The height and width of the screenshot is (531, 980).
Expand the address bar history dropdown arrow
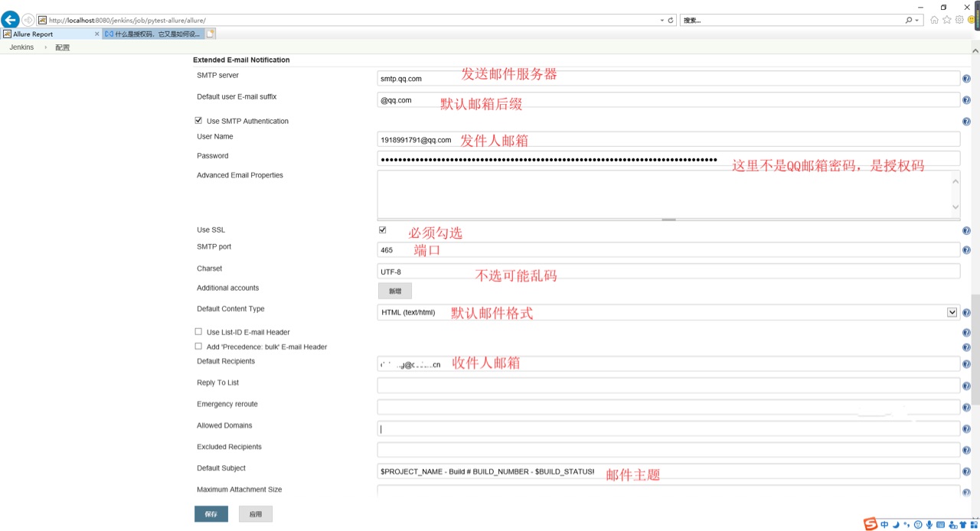pyautogui.click(x=662, y=21)
